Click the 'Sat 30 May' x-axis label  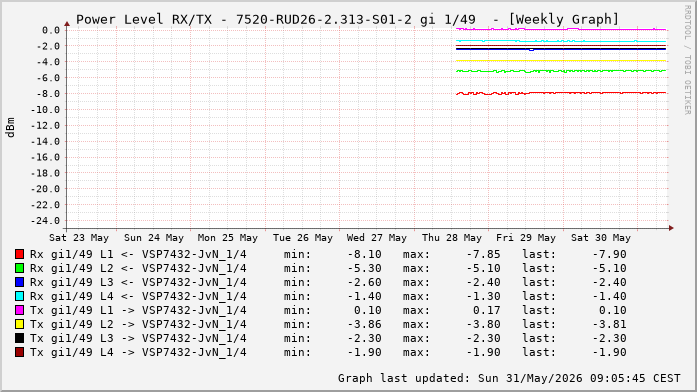tap(601, 238)
